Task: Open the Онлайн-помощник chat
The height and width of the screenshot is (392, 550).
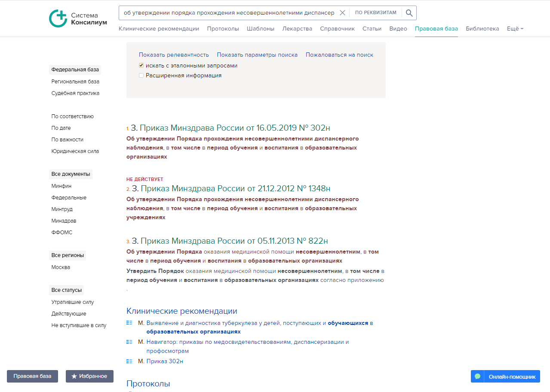Action: point(505,377)
